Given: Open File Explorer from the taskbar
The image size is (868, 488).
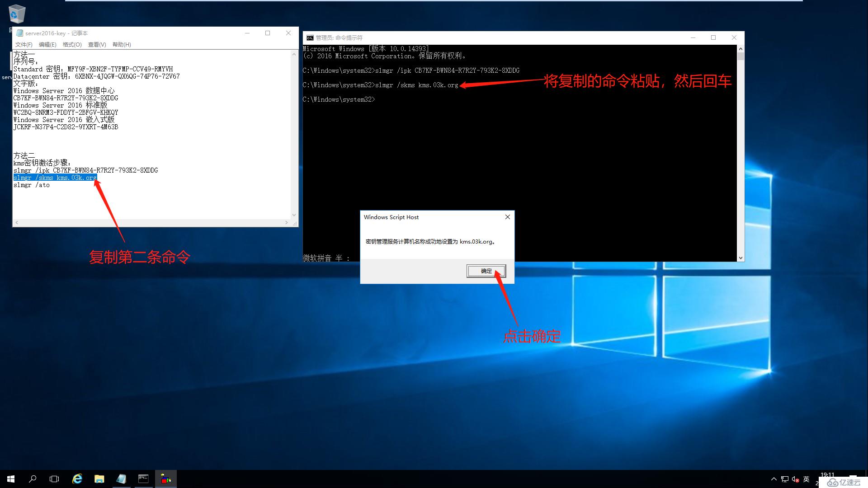Looking at the screenshot, I should coord(99,479).
